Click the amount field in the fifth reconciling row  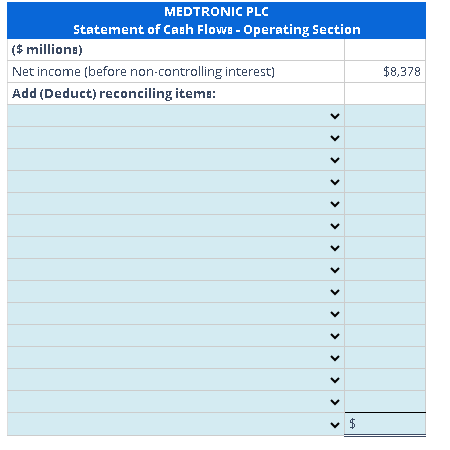385,204
